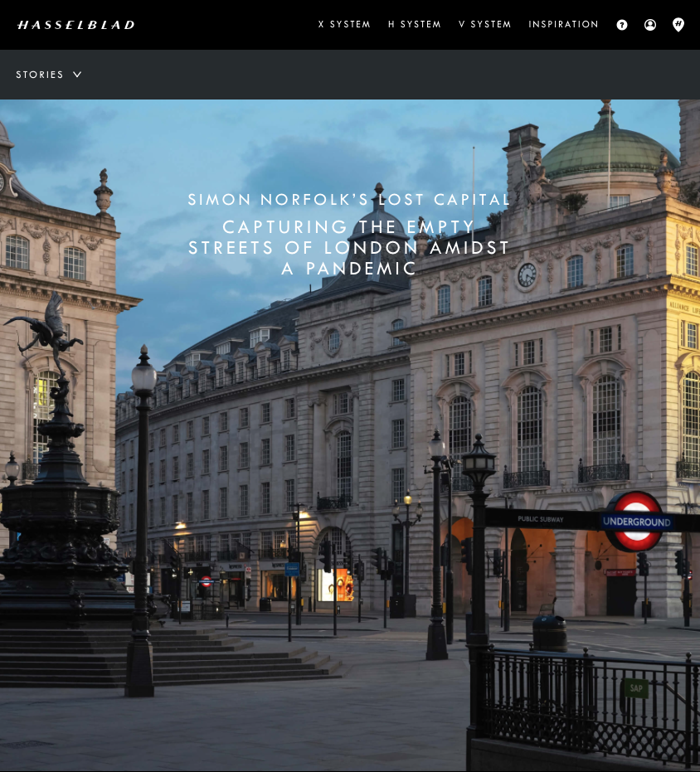Go to the Inspiration menu
The image size is (700, 772).
564,25
